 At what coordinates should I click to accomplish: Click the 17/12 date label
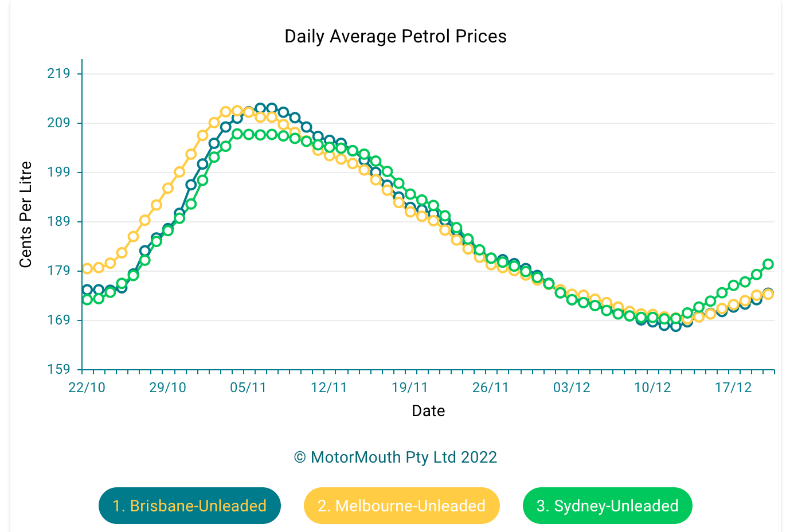coord(733,388)
